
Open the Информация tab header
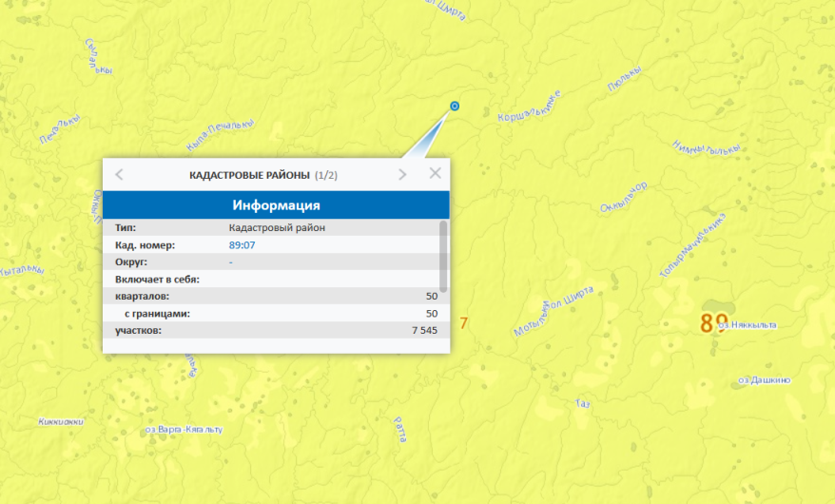pos(276,204)
